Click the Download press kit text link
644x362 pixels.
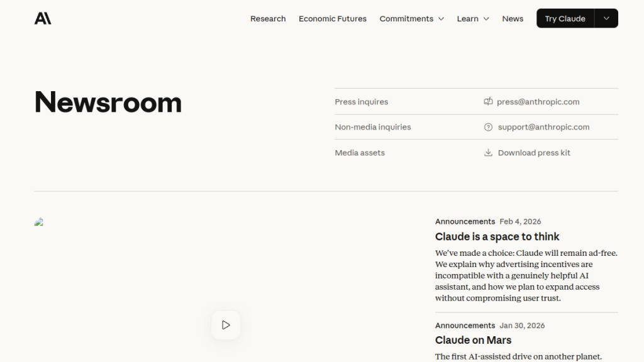point(534,153)
